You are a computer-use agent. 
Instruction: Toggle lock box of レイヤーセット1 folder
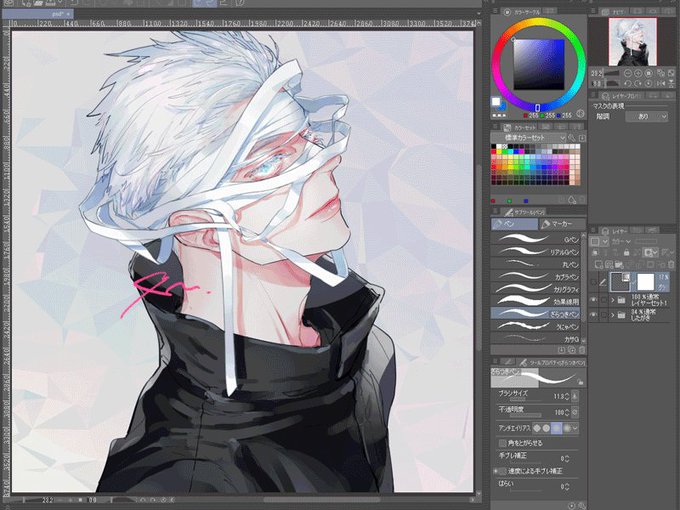point(603,300)
